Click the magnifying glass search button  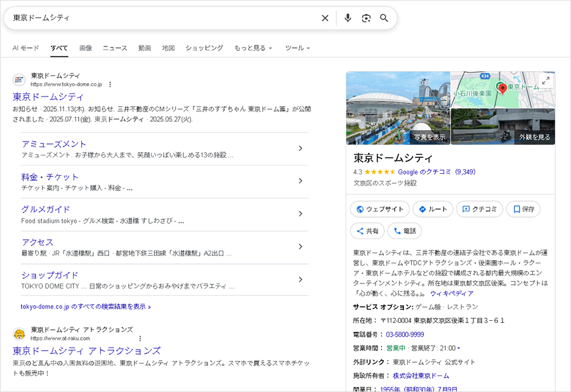[384, 18]
